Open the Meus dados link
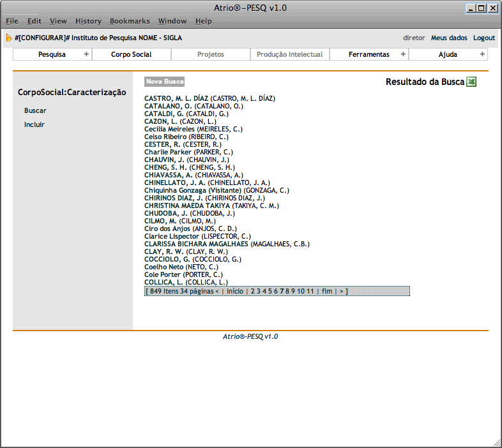This screenshot has height=448, width=502. click(x=449, y=38)
